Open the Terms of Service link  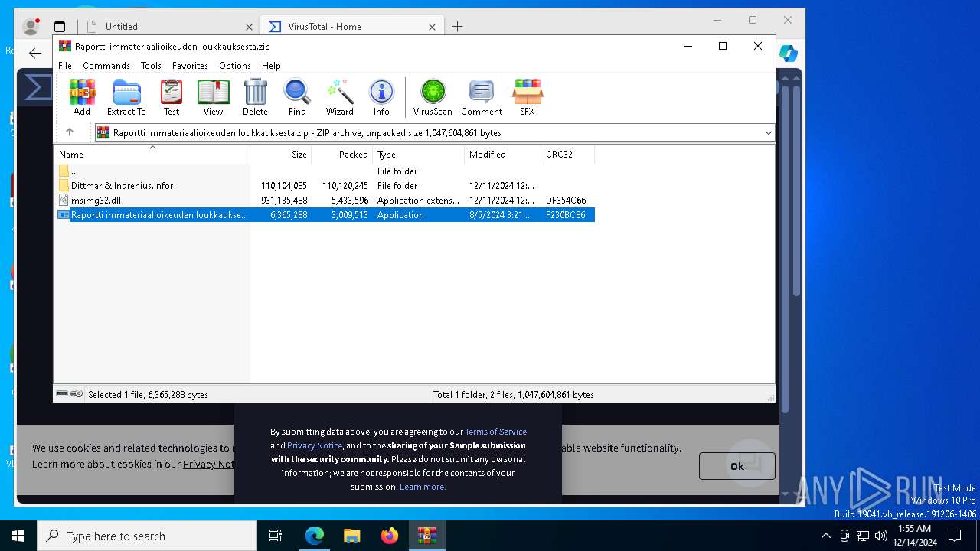coord(495,432)
